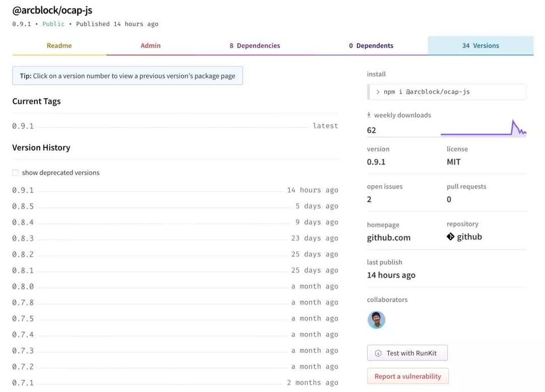Open version 0.8.5 package page
Viewport: 545px width, 392px height.
23,206
